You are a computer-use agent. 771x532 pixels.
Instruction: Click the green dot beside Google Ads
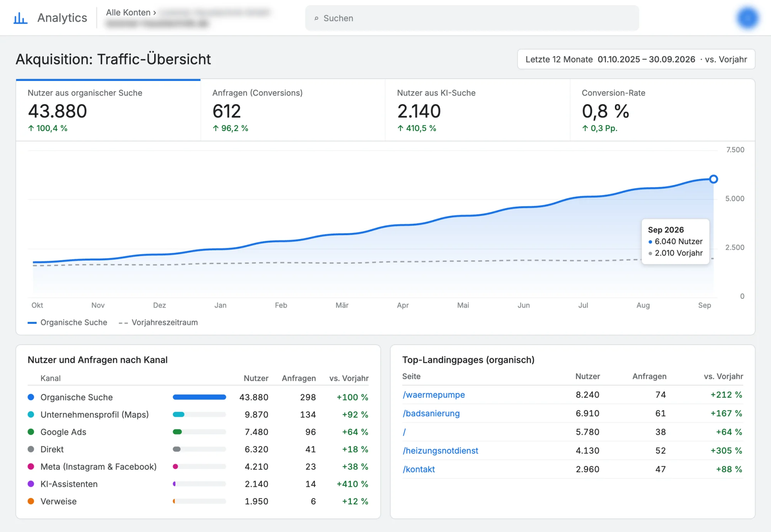pos(31,432)
